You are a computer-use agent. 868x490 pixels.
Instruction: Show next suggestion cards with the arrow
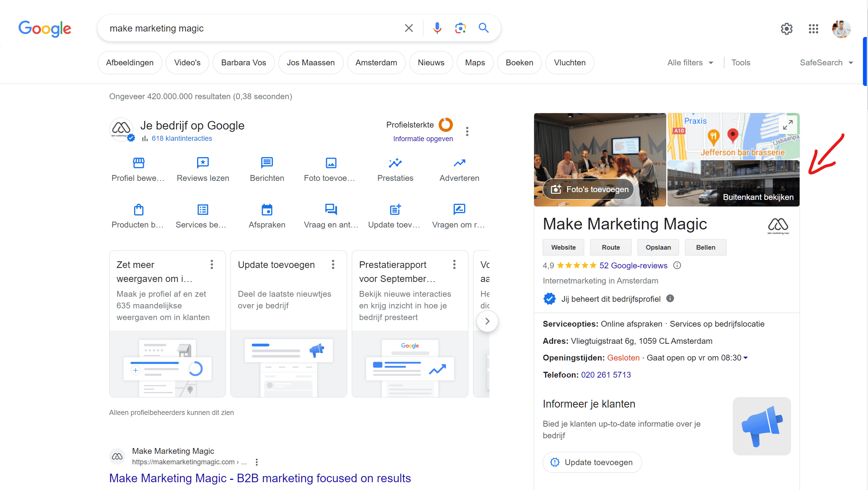pyautogui.click(x=487, y=321)
